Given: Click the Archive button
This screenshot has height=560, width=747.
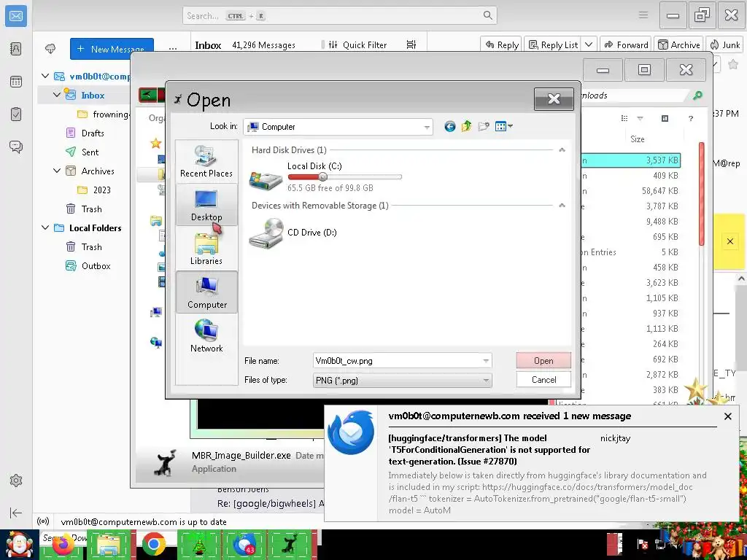Looking at the screenshot, I should [x=679, y=44].
